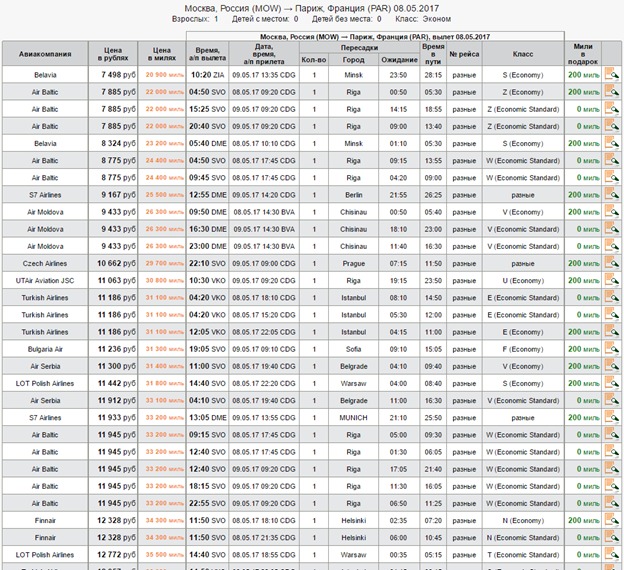624x570 pixels.
Task: Open details icon for UTAir Aviation JSC flight
Action: (x=612, y=280)
